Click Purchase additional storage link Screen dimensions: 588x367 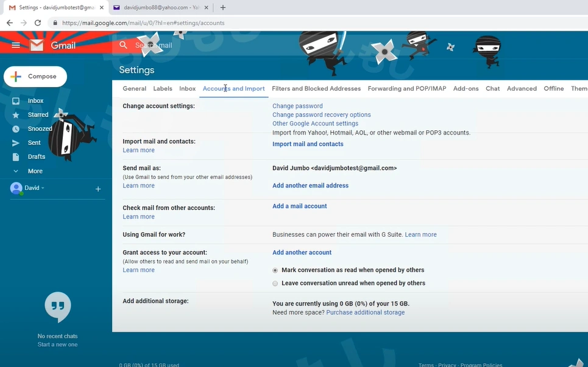click(x=365, y=313)
